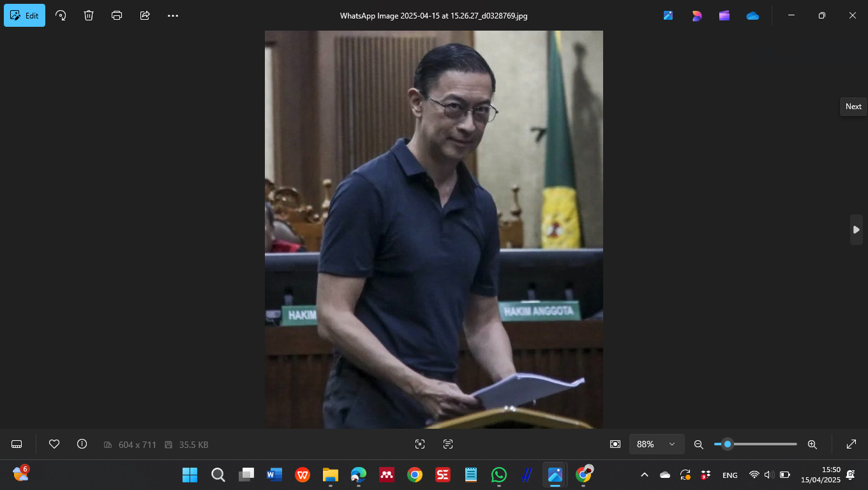Click the zoom slider track
Image resolution: width=868 pixels, height=490 pixels.
tap(756, 444)
